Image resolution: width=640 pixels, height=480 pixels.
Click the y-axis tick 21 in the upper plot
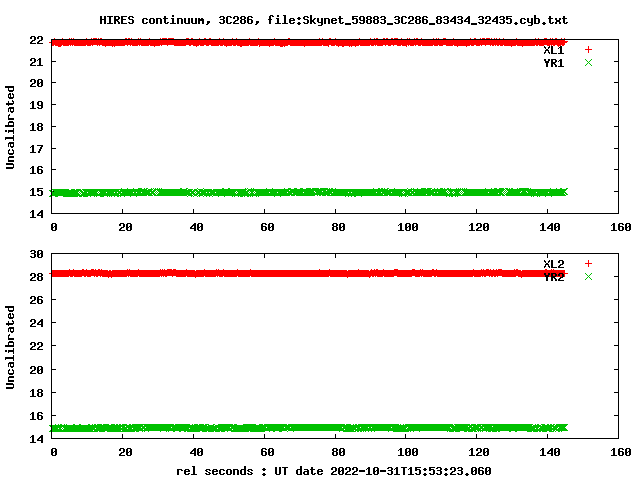coord(36,62)
